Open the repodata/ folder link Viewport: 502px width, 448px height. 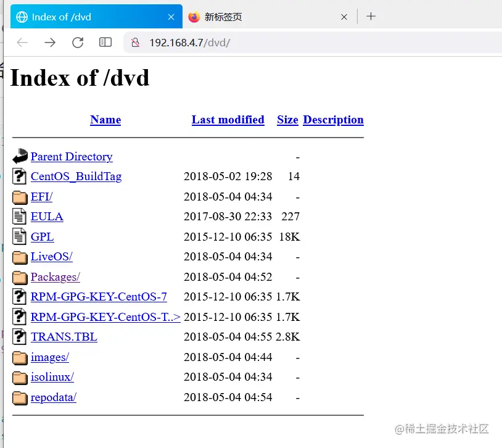coord(54,397)
